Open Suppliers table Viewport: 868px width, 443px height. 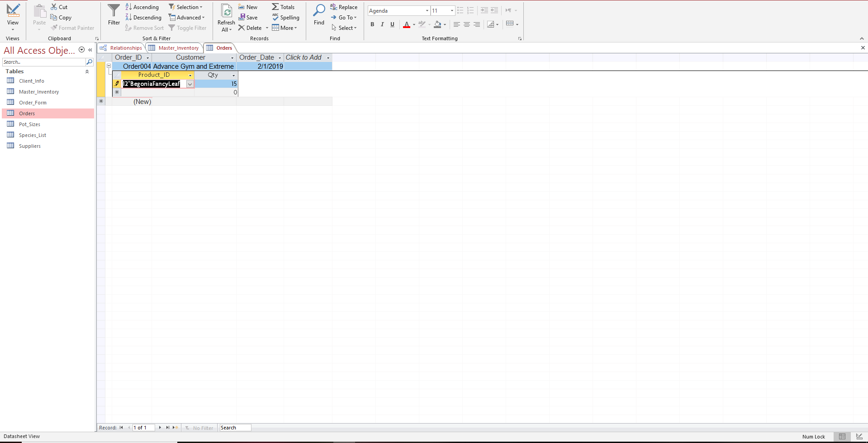click(x=30, y=146)
